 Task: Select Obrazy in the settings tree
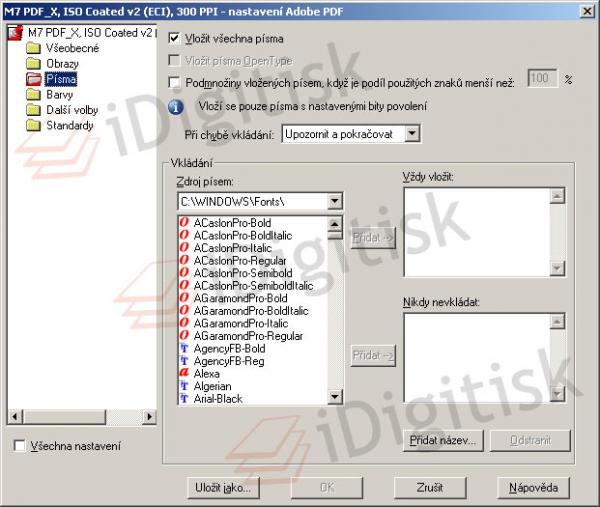click(62, 64)
